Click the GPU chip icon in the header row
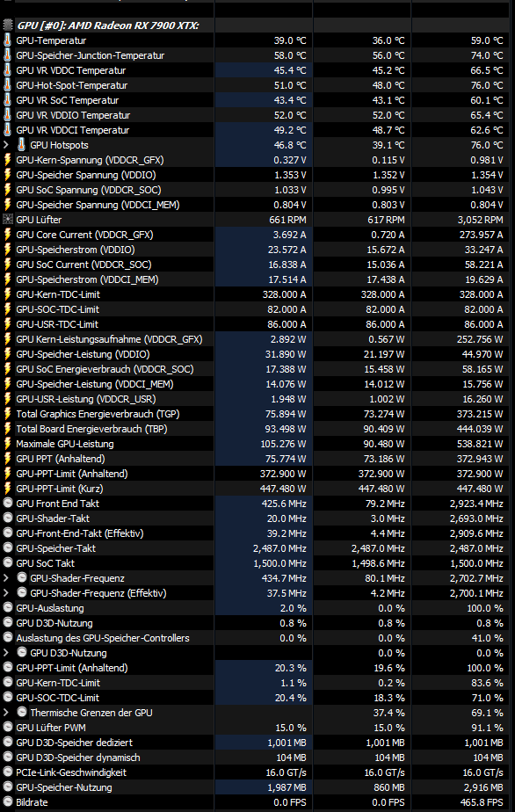Image resolution: width=515 pixels, height=812 pixels. (8, 25)
